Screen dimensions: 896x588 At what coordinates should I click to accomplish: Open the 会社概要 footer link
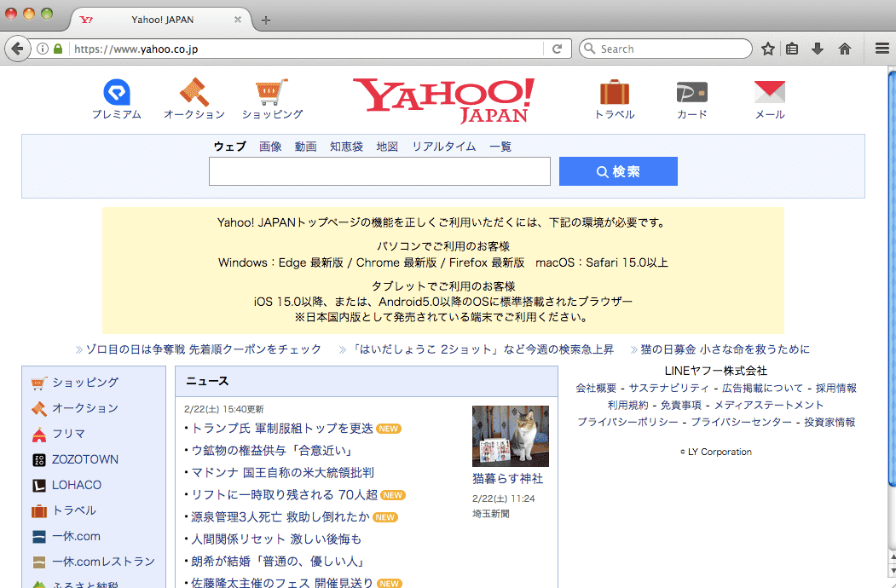[x=596, y=388]
